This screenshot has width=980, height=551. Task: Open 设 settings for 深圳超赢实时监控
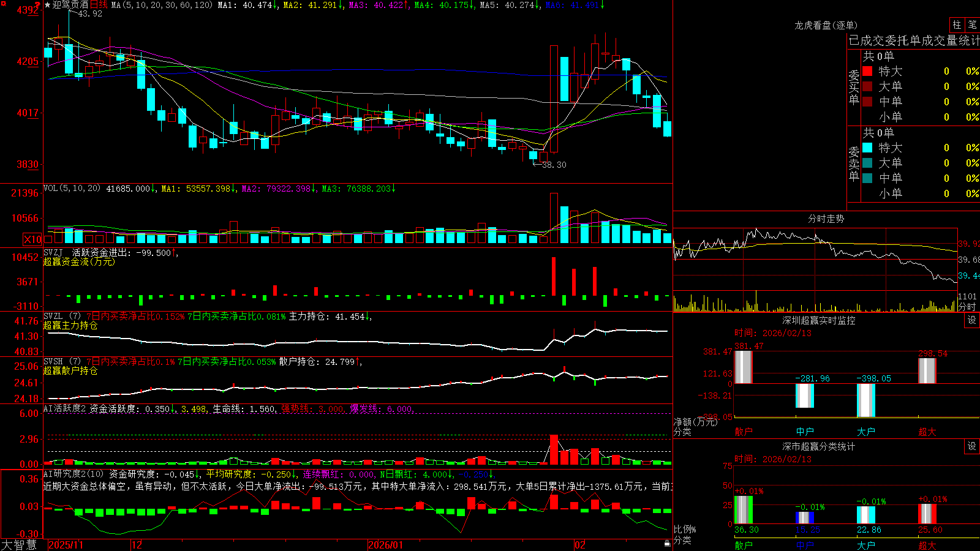point(972,320)
